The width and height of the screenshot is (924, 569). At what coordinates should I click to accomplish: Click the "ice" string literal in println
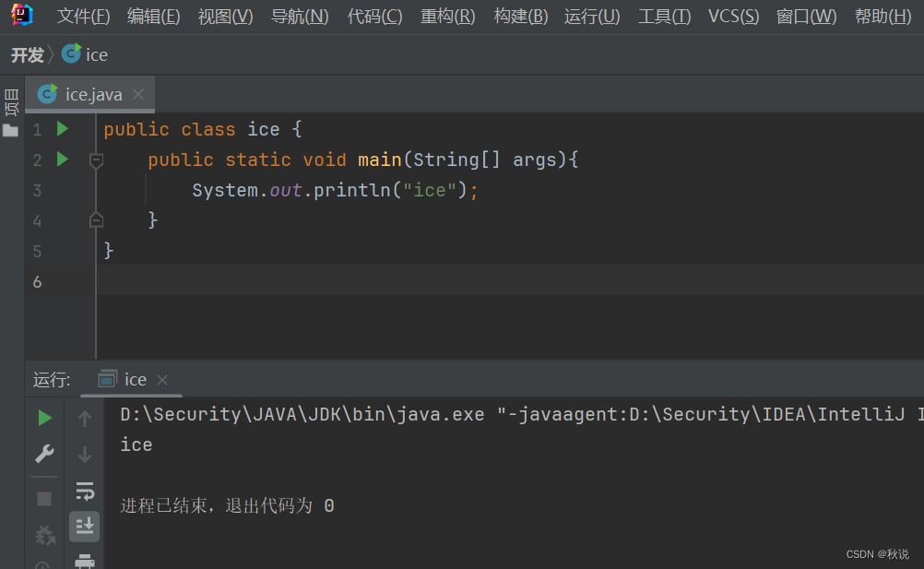pos(430,190)
